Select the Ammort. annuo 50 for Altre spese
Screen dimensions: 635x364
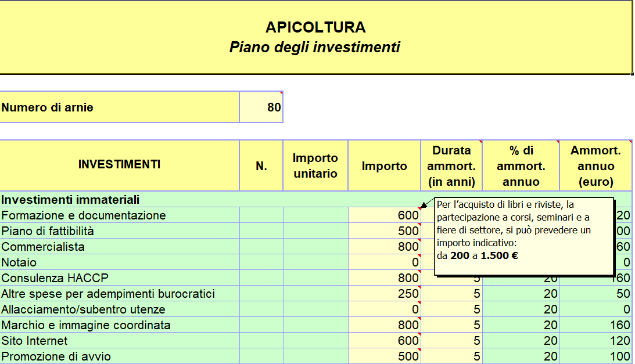pyautogui.click(x=595, y=294)
